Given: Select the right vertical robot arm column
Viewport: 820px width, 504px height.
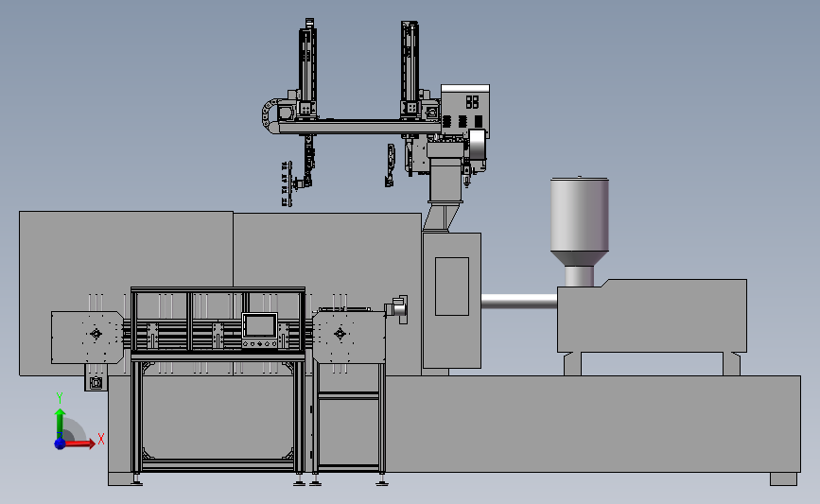Looking at the screenshot, I should 410,68.
